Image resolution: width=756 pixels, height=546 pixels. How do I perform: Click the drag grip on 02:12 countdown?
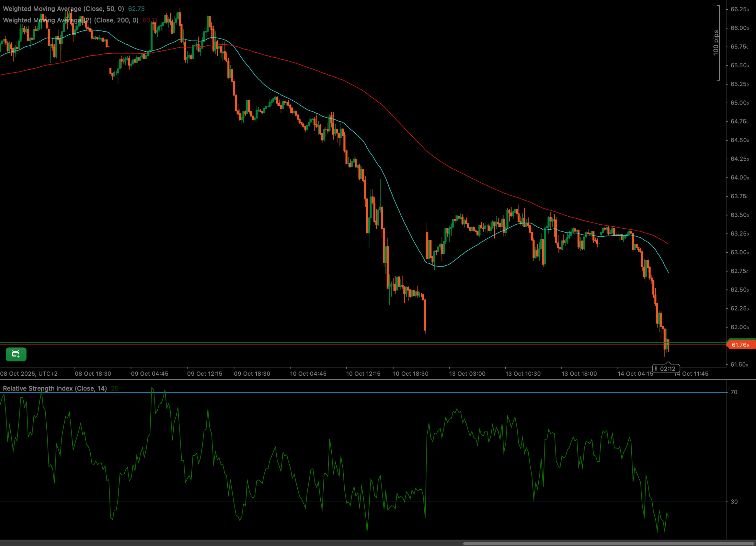[656, 368]
